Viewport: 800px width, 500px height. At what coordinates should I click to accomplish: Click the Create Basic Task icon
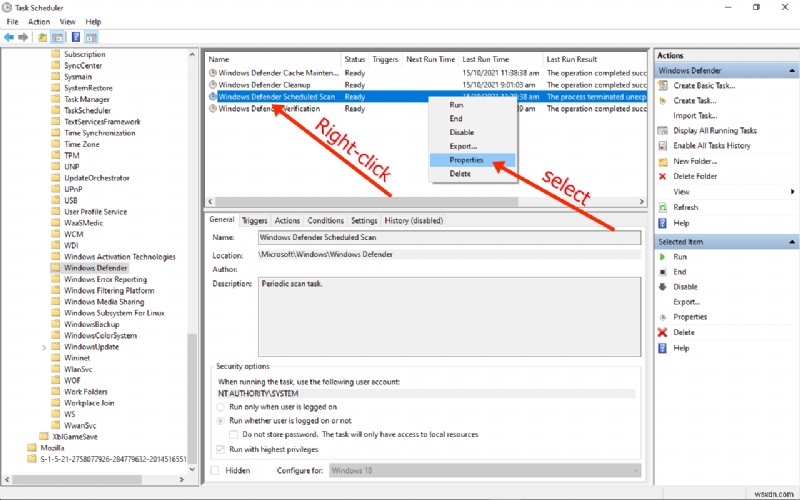[x=663, y=85]
